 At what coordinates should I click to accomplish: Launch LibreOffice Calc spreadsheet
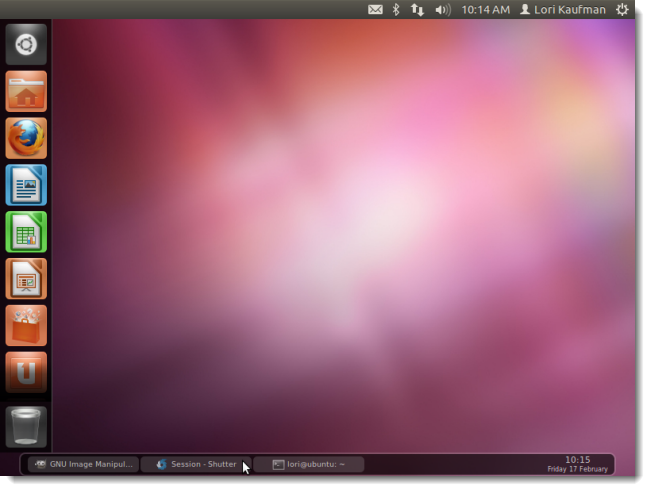point(26,232)
